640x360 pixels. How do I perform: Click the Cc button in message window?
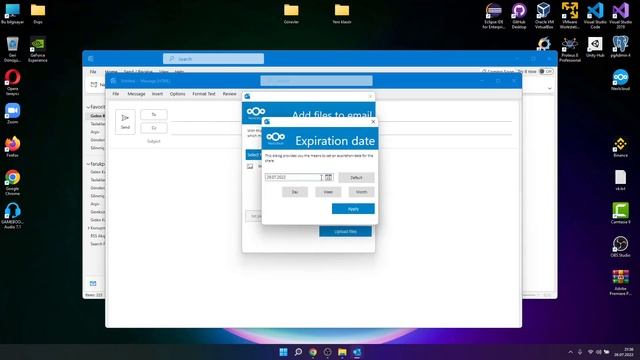154,128
